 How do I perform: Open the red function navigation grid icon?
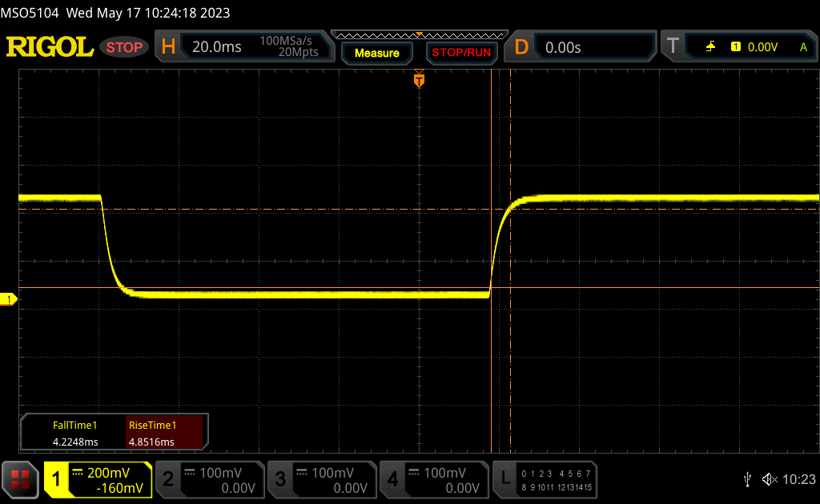pos(20,479)
